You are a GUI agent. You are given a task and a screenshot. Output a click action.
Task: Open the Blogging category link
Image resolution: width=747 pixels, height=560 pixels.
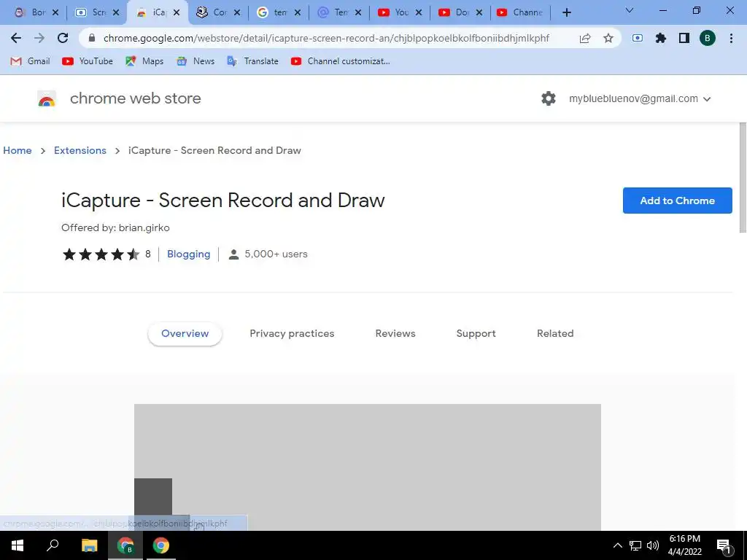188,254
